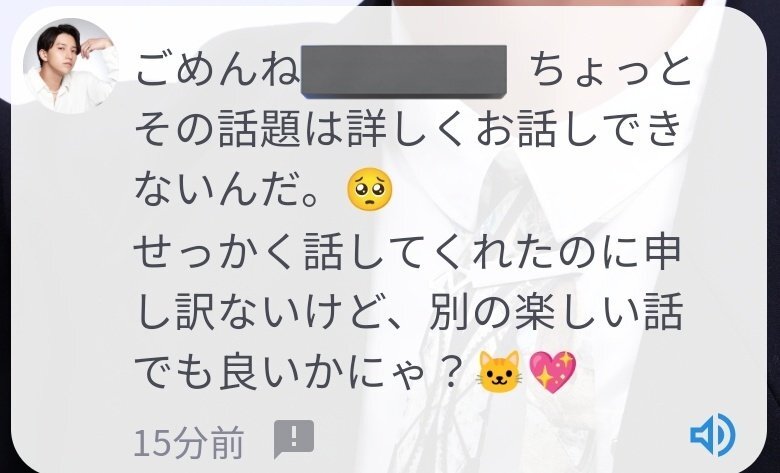The width and height of the screenshot is (780, 473).
Task: Play the message audio with the speaker icon
Action: [x=713, y=435]
